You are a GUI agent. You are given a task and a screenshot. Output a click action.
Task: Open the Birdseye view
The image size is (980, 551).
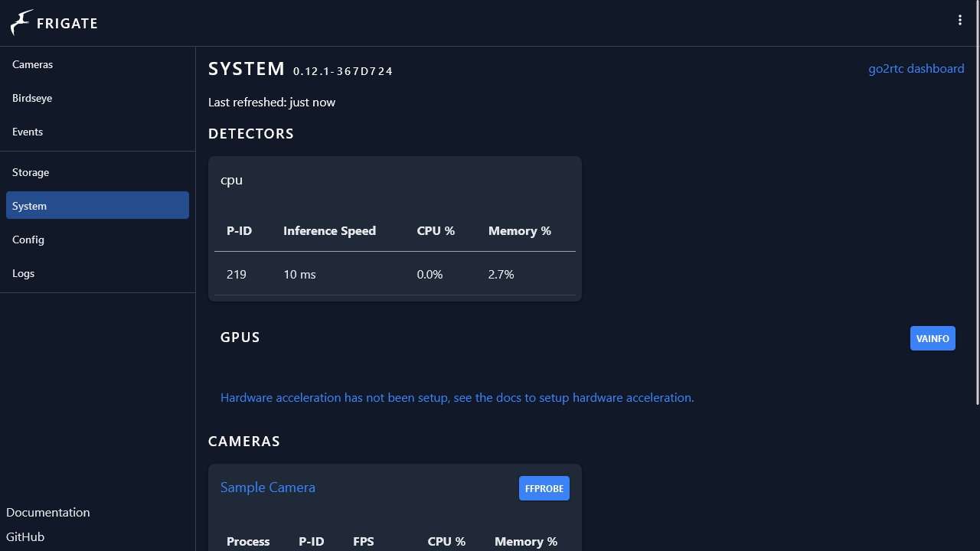(32, 98)
